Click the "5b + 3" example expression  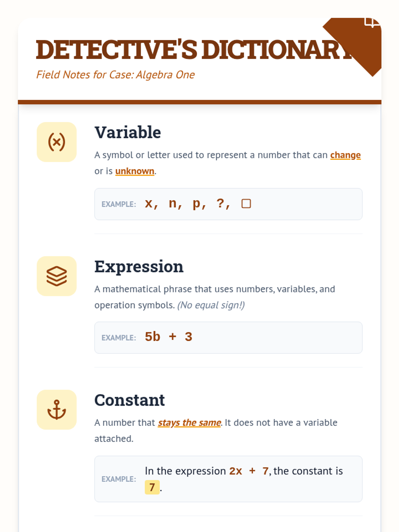point(169,337)
